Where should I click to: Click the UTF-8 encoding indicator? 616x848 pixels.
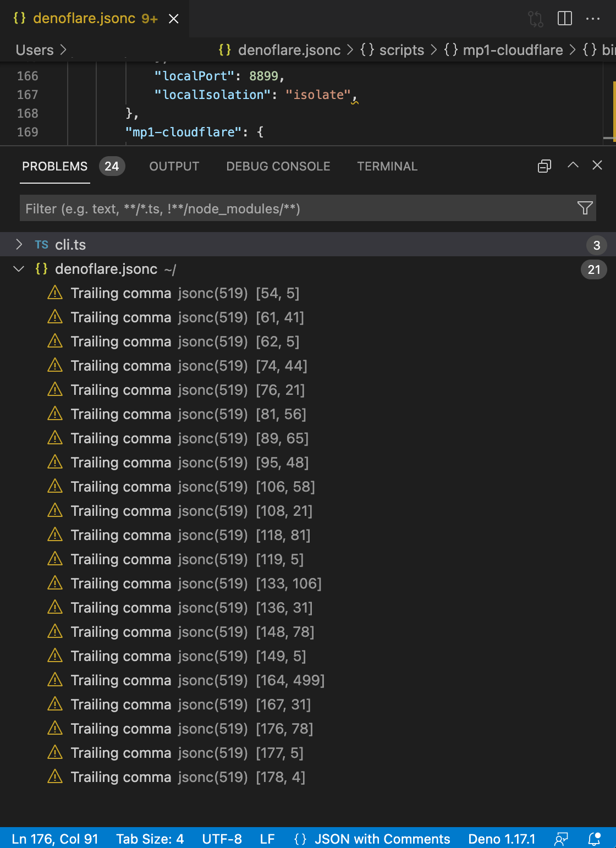(222, 839)
